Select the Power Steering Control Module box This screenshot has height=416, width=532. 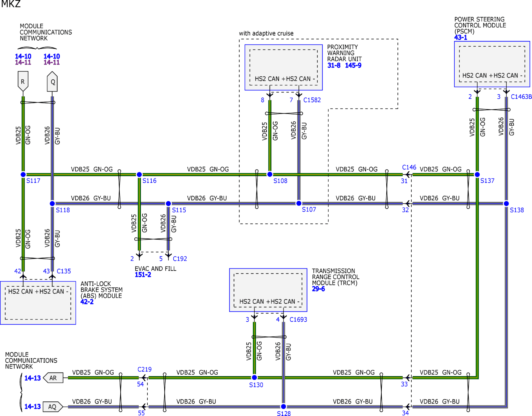pyautogui.click(x=492, y=64)
